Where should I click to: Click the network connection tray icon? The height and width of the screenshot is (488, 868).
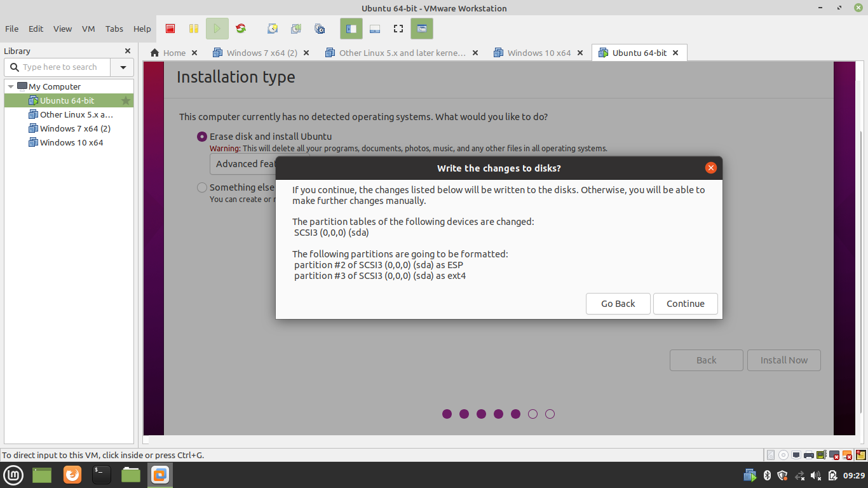coord(800,475)
